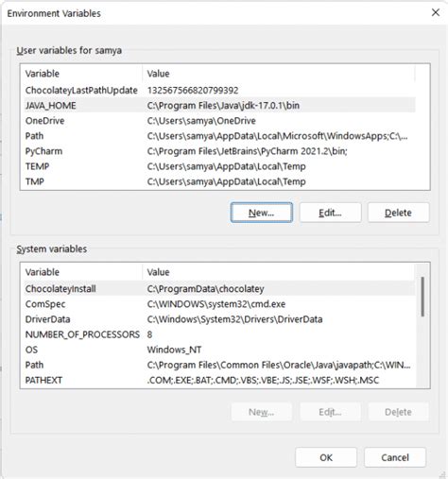Dismiss dialog with Cancel button

[395, 457]
